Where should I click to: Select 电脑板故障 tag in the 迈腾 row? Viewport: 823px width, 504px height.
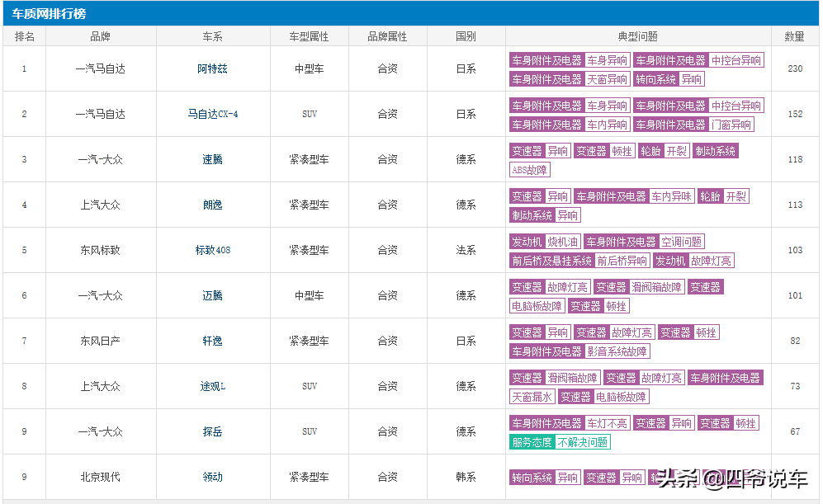coord(537,306)
